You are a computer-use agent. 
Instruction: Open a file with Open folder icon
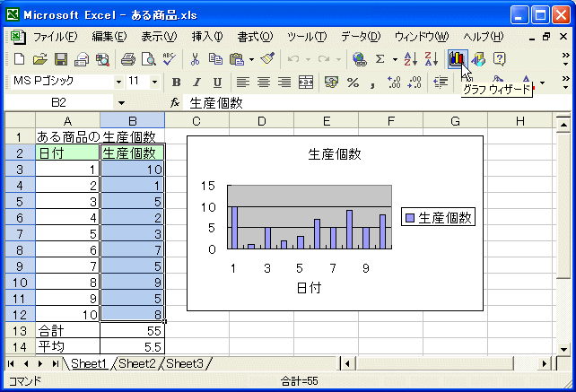pyautogui.click(x=39, y=59)
